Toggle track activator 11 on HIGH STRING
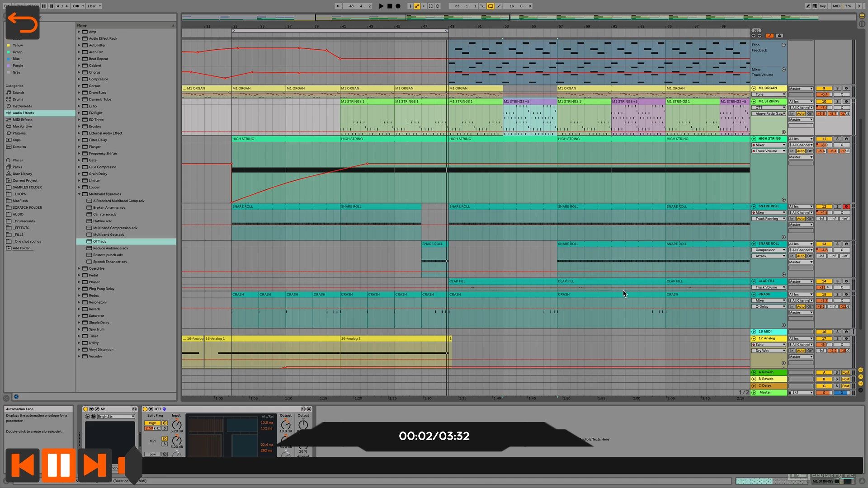Screen dimensions: 868x488 pos(824,139)
